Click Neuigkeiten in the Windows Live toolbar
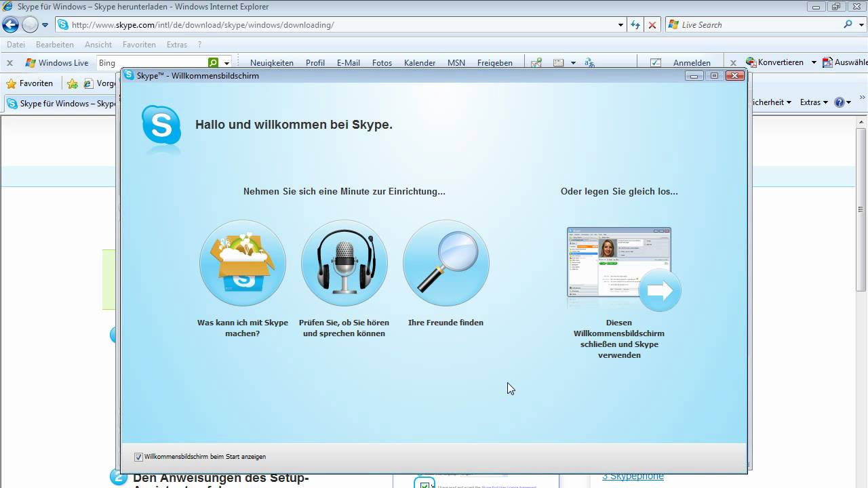Screen dimensions: 868x488 pos(272,62)
